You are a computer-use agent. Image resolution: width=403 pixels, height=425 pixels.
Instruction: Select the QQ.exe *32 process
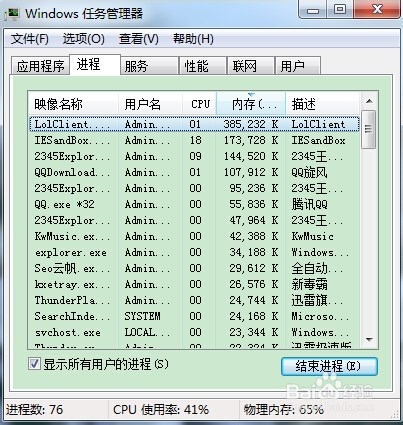point(194,204)
